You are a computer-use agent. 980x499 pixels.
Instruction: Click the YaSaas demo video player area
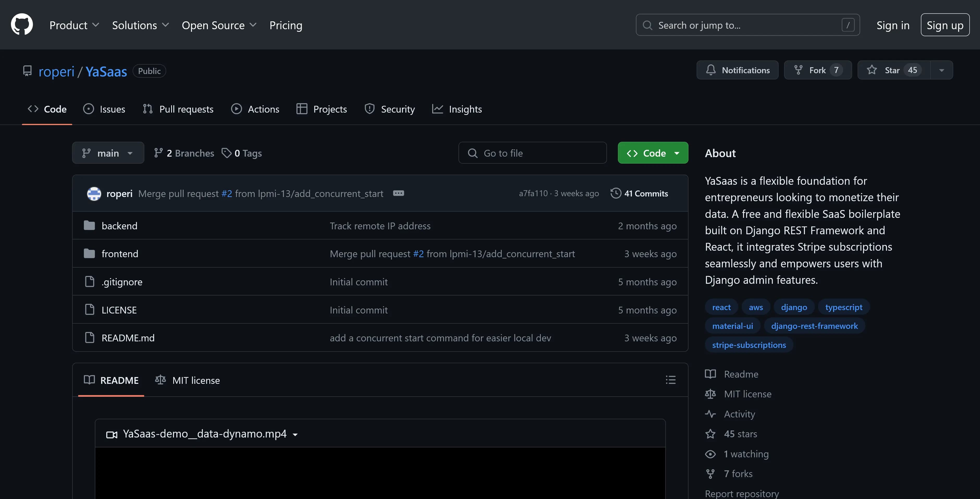[x=380, y=473]
